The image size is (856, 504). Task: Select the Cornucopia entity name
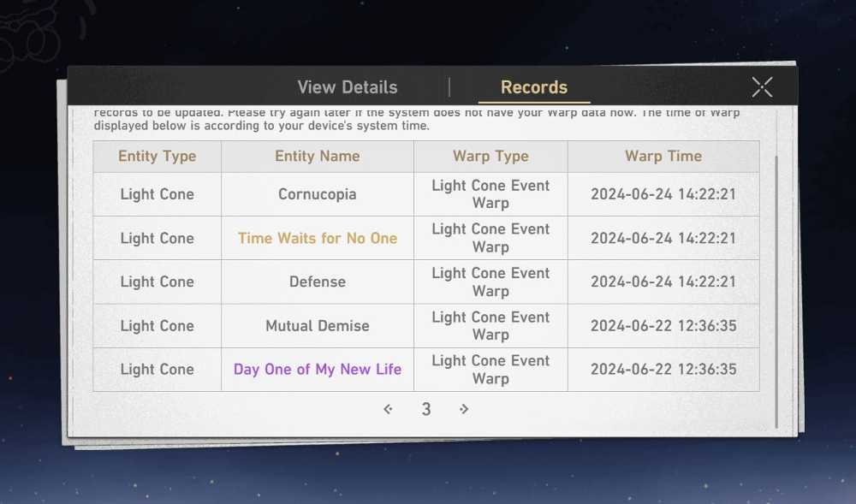[318, 194]
